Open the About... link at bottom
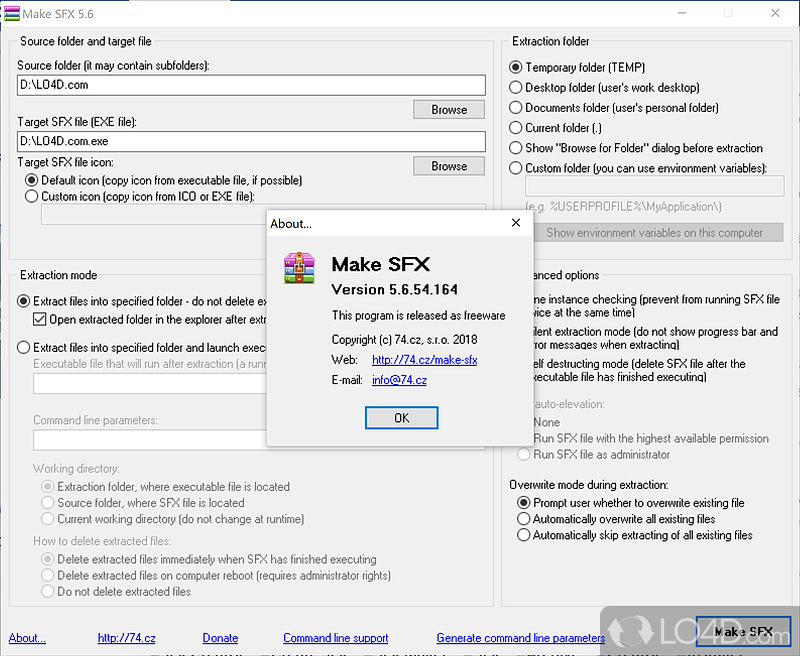The width and height of the screenshot is (800, 656). 27,638
